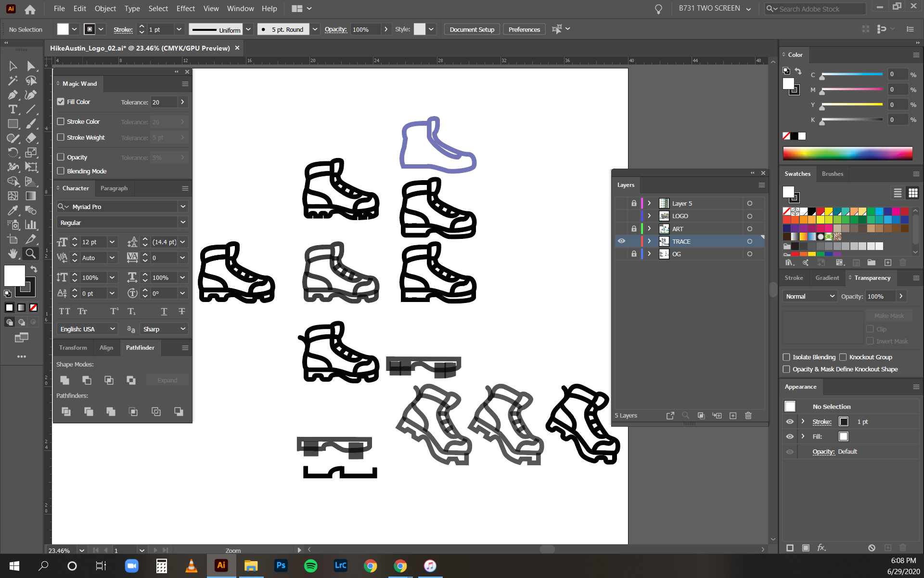Launch Spotify from the taskbar
924x578 pixels.
pyautogui.click(x=310, y=565)
